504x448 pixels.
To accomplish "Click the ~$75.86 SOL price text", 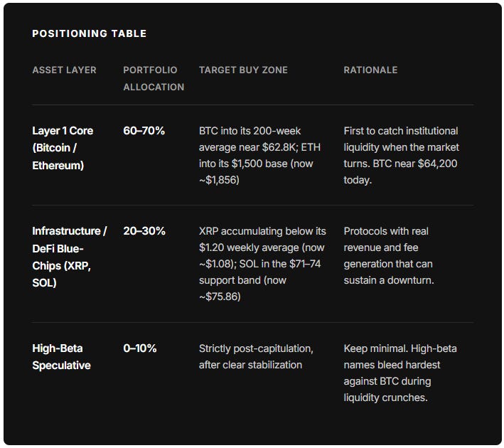I will click(x=220, y=297).
